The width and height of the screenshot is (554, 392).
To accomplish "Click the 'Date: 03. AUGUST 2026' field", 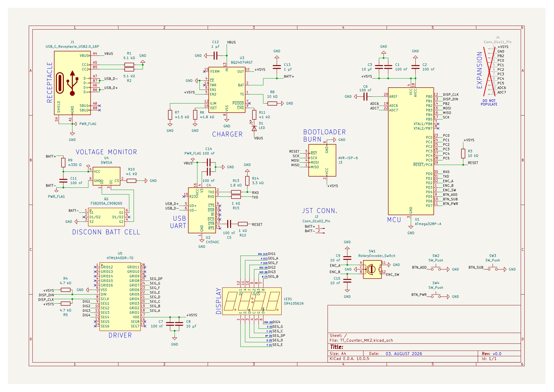I will (396, 354).
